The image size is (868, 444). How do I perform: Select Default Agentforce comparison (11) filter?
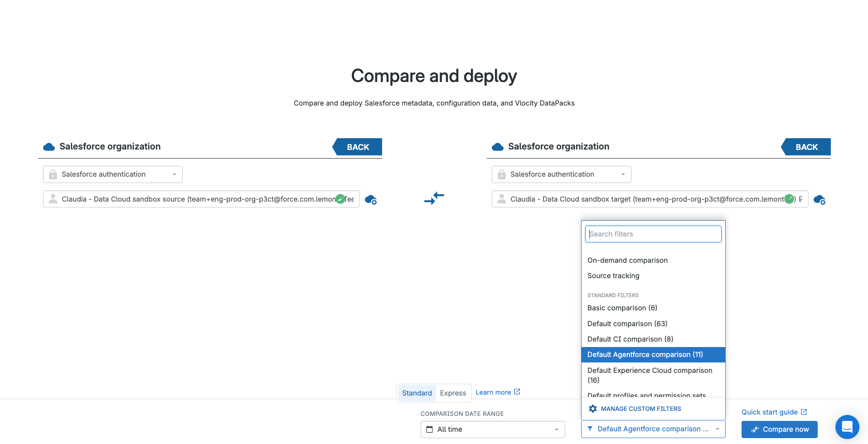pos(653,355)
